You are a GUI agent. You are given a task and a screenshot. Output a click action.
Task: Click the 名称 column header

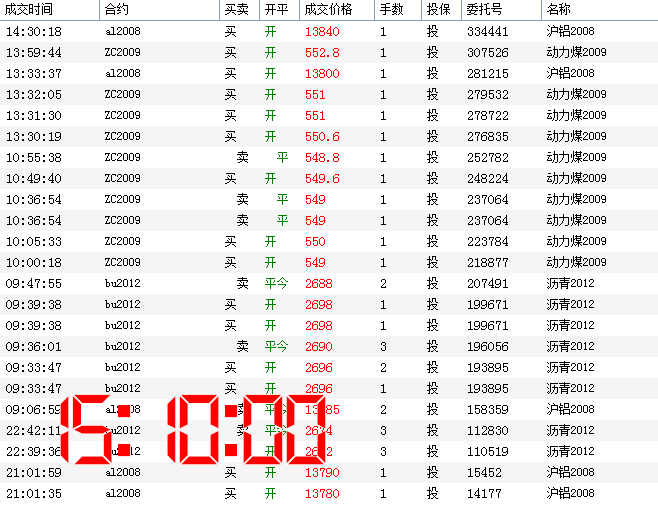558,10
